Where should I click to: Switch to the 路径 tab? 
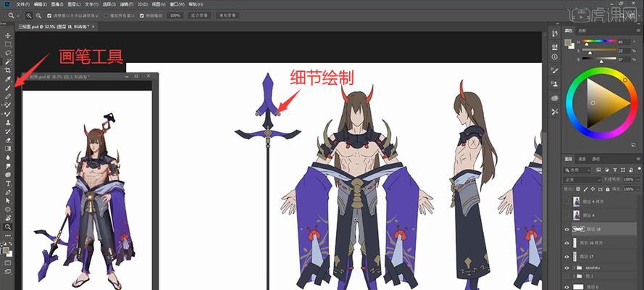(595, 159)
